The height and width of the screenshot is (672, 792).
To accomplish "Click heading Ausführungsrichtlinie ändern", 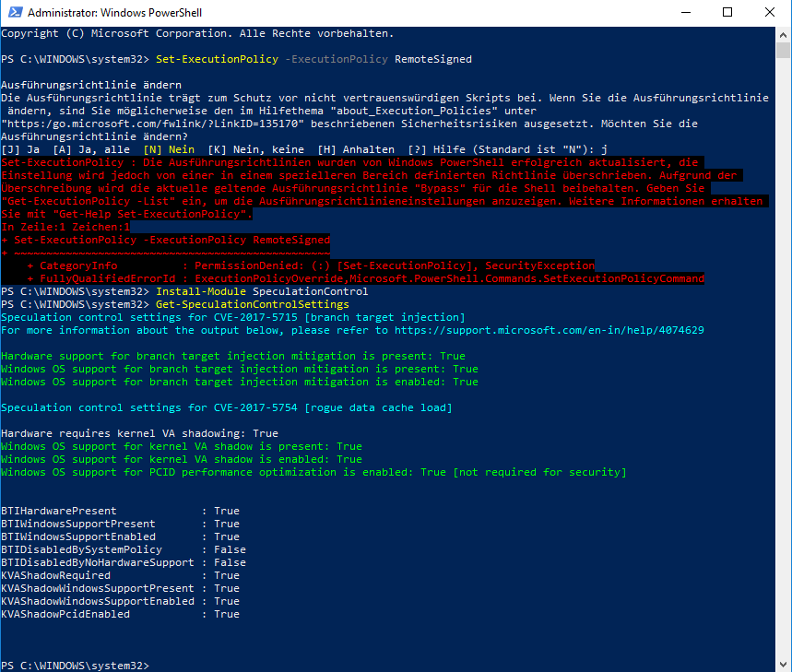I will point(91,85).
